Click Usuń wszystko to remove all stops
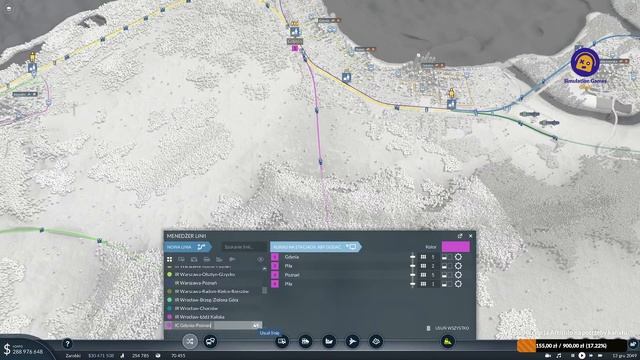 [x=448, y=328]
